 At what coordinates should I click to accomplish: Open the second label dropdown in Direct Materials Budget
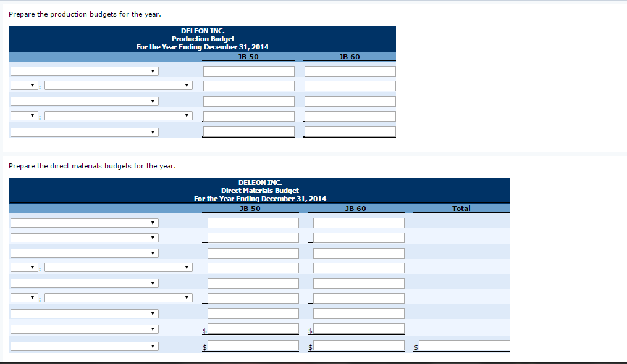click(84, 238)
